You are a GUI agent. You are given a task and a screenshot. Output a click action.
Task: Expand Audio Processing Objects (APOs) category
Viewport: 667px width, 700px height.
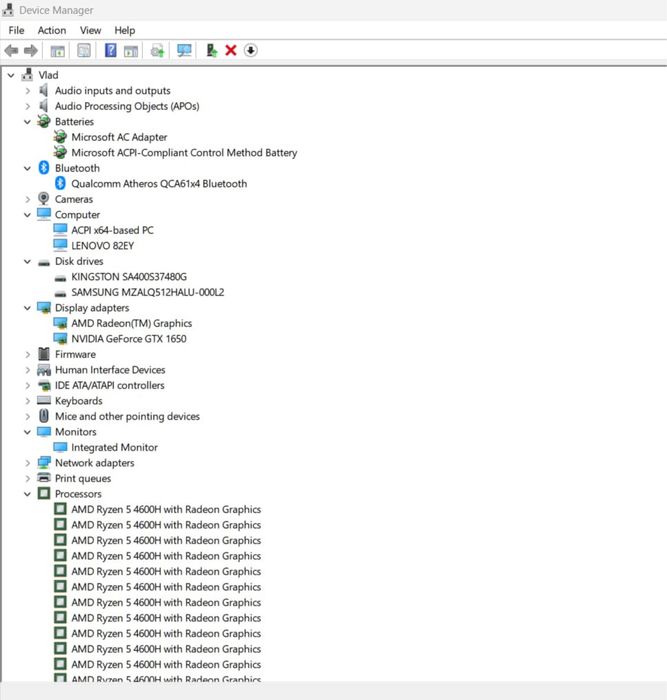pyautogui.click(x=28, y=106)
